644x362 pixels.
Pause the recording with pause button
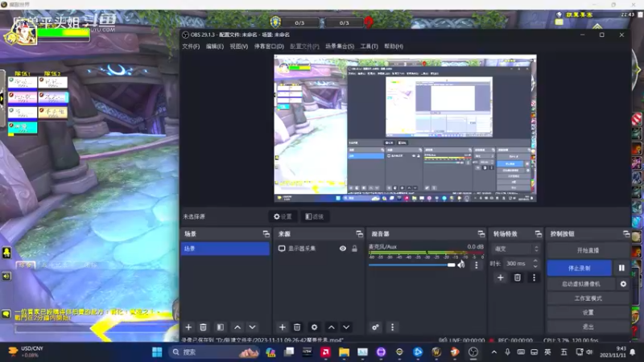click(x=621, y=268)
